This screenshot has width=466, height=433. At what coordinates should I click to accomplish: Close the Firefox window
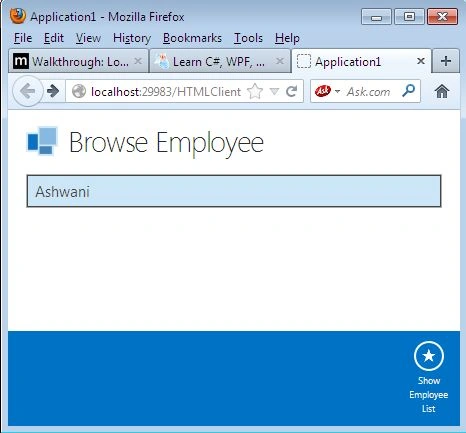pos(443,17)
